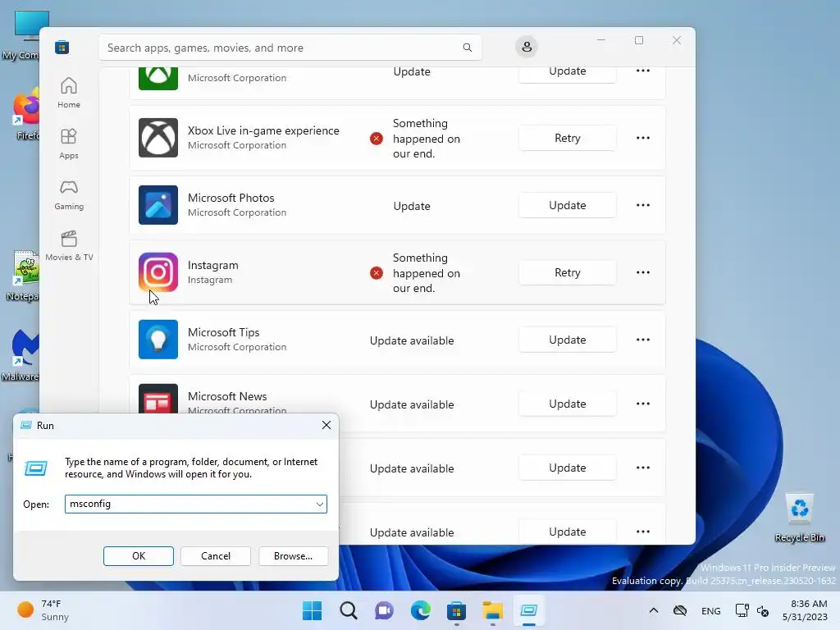Image resolution: width=840 pixels, height=630 pixels.
Task: Close the Run dialog
Action: pos(326,426)
